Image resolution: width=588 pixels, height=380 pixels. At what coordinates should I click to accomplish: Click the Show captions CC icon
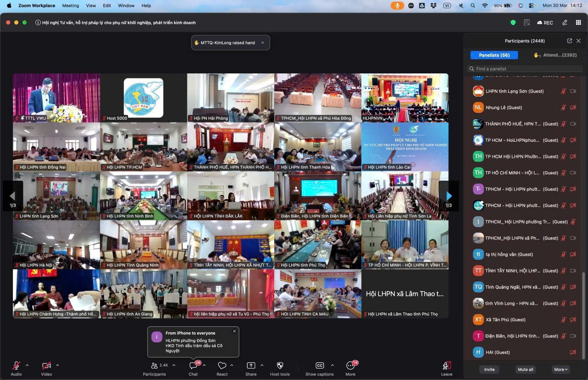(x=320, y=366)
